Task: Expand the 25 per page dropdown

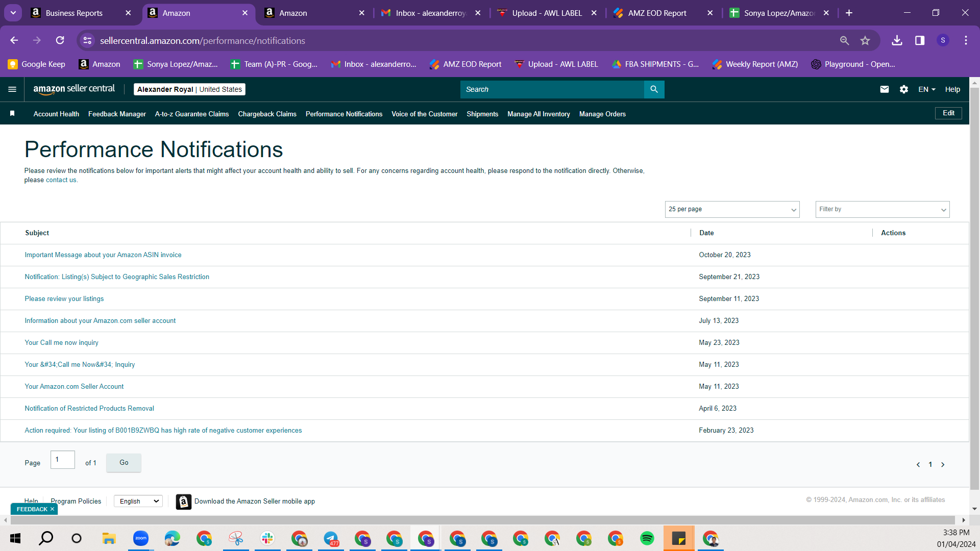Action: [732, 209]
